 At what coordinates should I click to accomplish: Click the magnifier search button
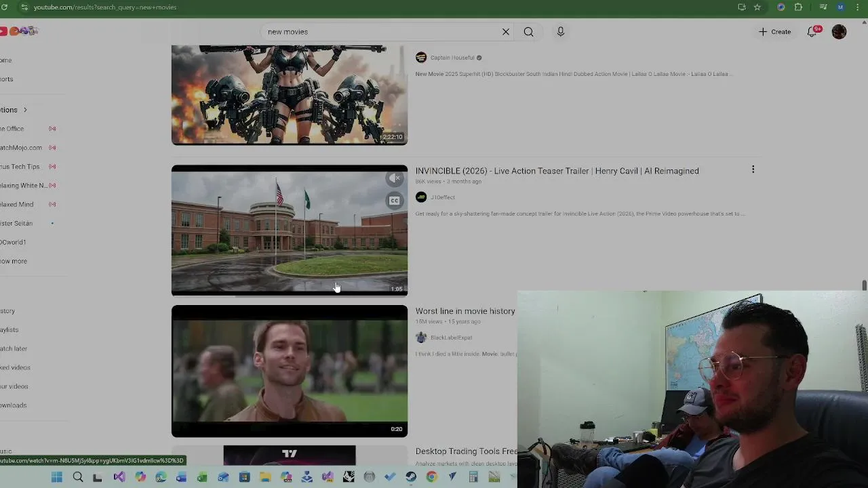point(528,32)
